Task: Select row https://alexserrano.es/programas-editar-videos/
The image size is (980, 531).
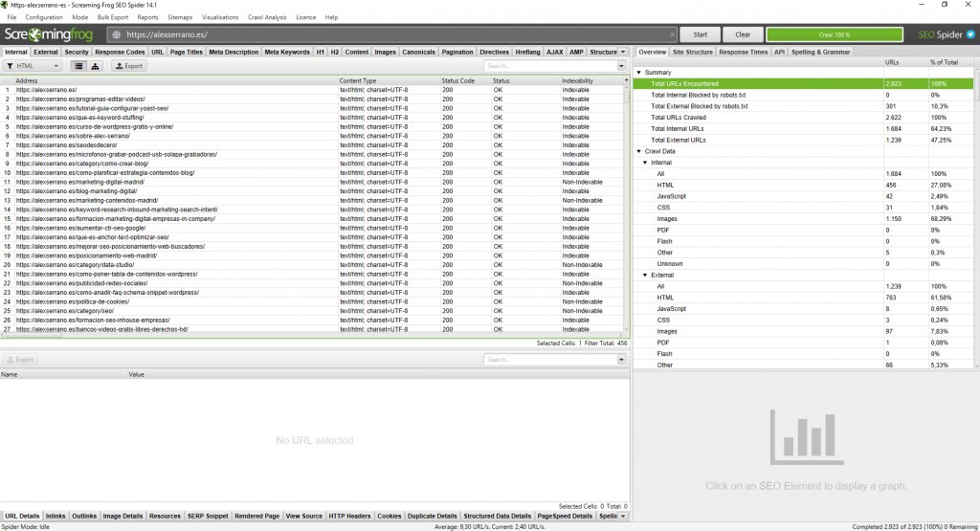Action: click(x=313, y=100)
